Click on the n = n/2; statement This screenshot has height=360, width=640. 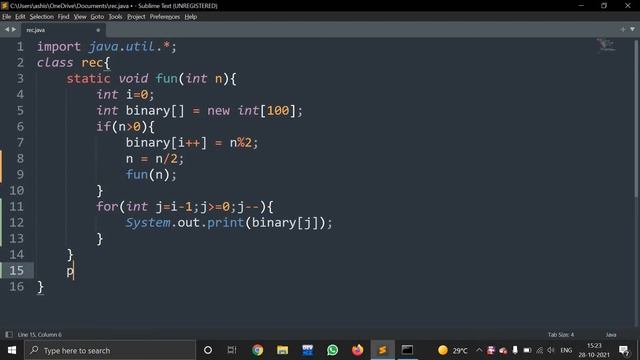[155, 159]
